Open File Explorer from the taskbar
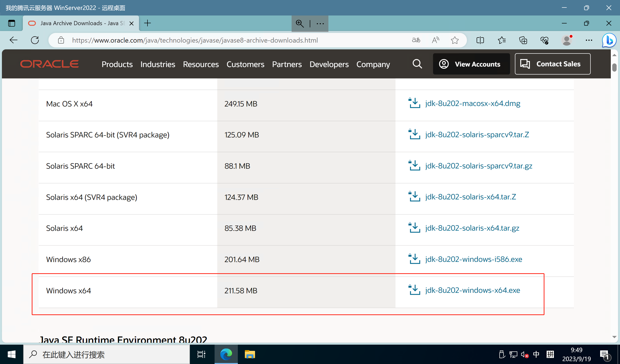Viewport: 620px width, 364px height. point(250,354)
